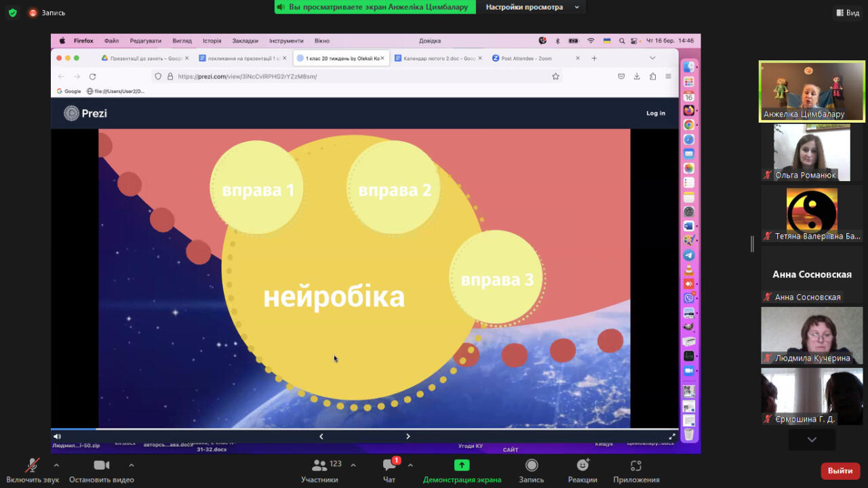Select Анна Сосновская participant tile

click(x=812, y=274)
